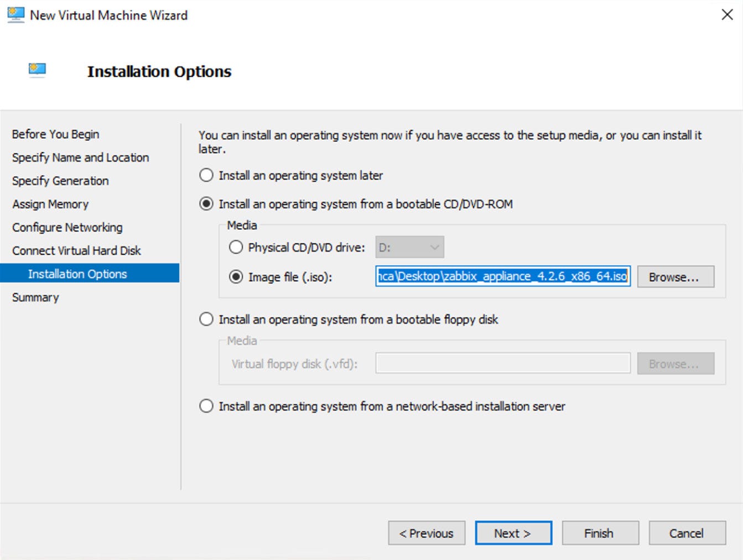The width and height of the screenshot is (743, 560).
Task: Click the Next button
Action: pos(513,533)
